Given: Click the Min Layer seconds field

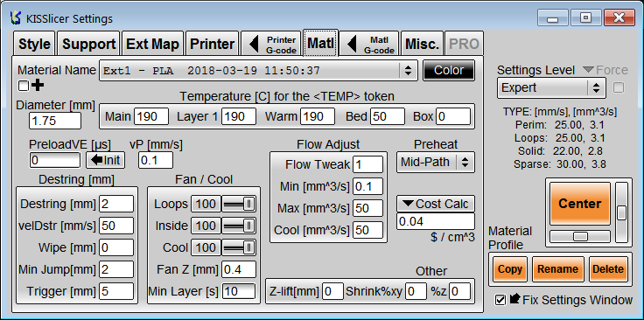Looking at the screenshot, I should coord(239,291).
